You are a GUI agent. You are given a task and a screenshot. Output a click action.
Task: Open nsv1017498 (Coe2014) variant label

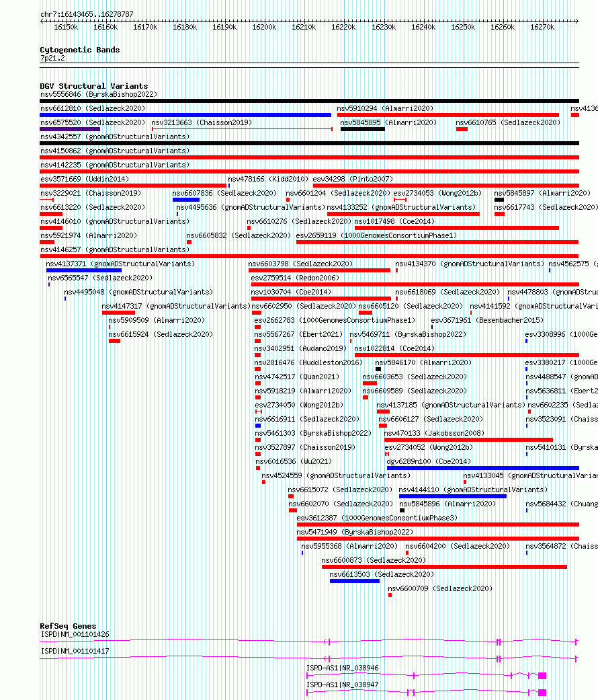click(x=394, y=221)
